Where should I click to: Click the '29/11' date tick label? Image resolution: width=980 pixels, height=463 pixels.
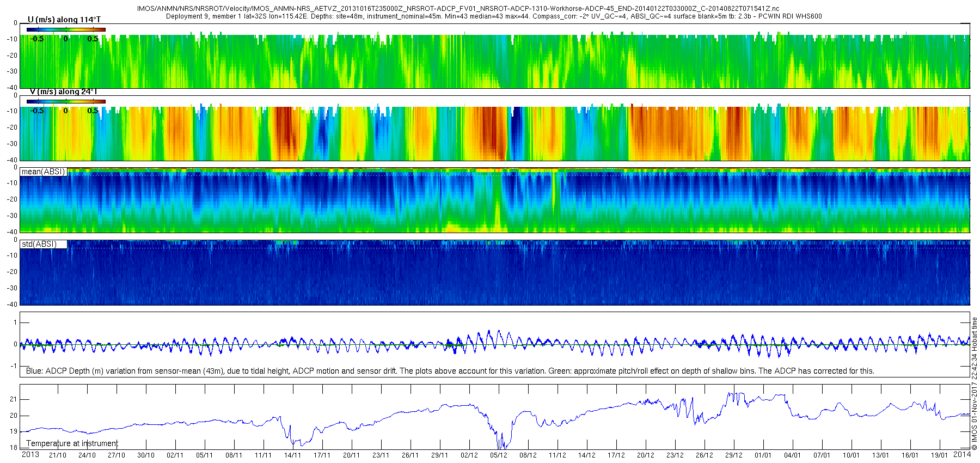point(440,455)
